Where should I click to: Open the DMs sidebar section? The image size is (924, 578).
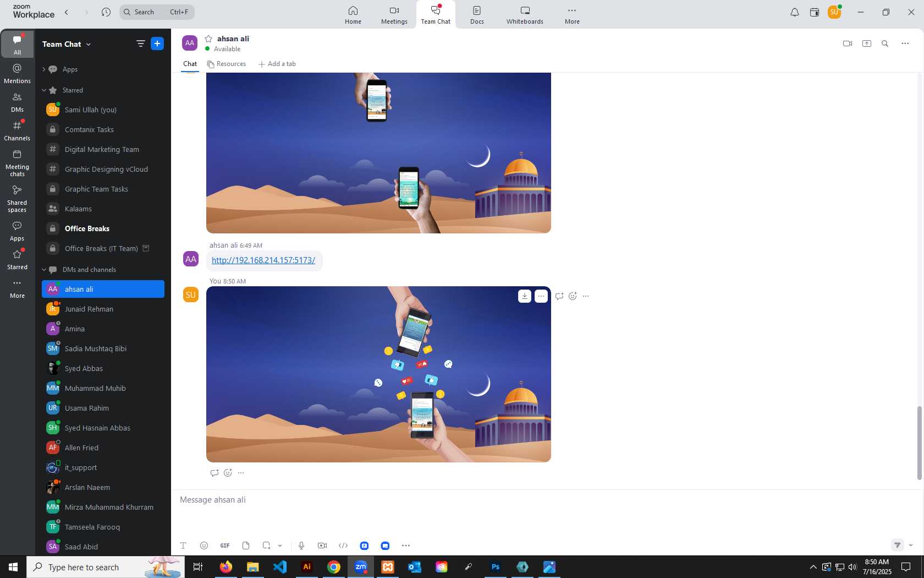coord(17,102)
